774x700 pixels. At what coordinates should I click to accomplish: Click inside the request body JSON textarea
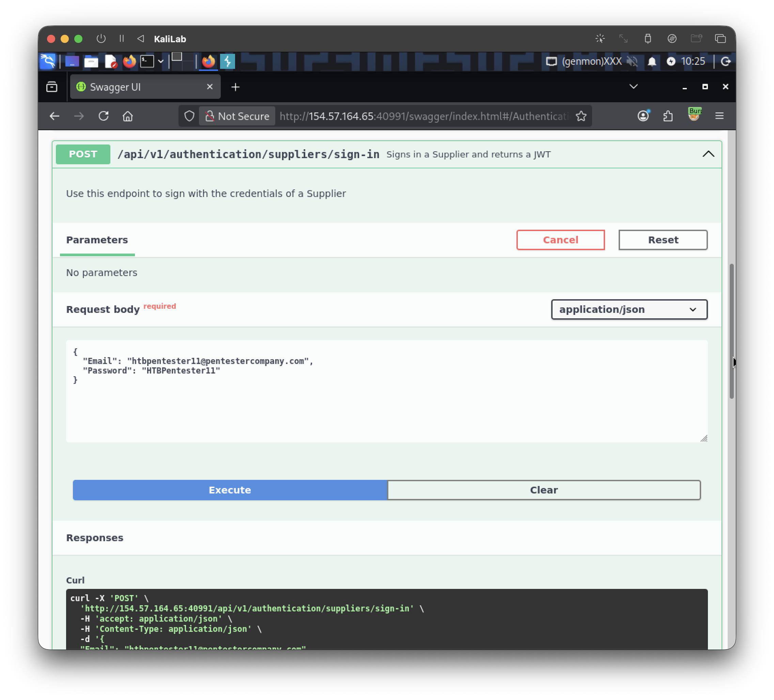pyautogui.click(x=387, y=391)
